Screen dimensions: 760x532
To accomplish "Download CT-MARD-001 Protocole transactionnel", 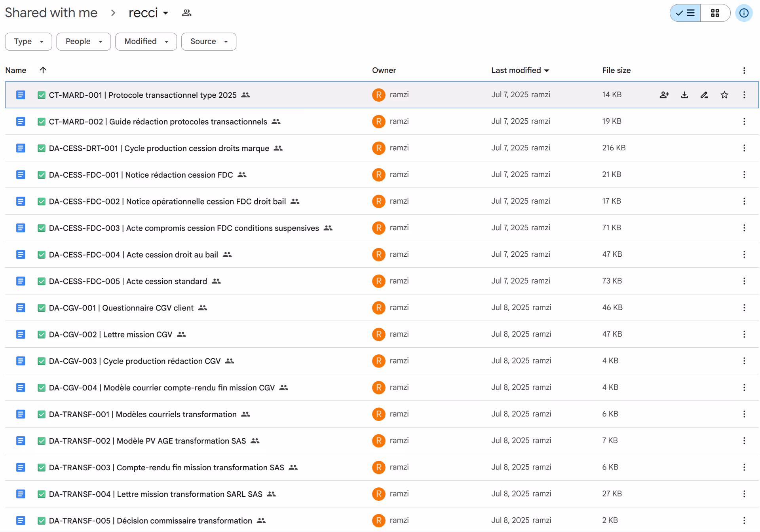I will click(684, 95).
